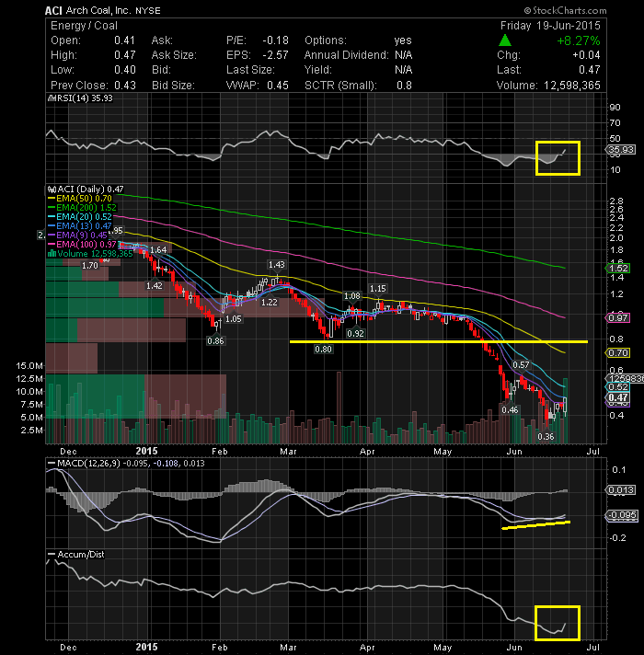Image resolution: width=644 pixels, height=655 pixels.
Task: Click the Arch Coal, Inc. company name
Action: (99, 10)
